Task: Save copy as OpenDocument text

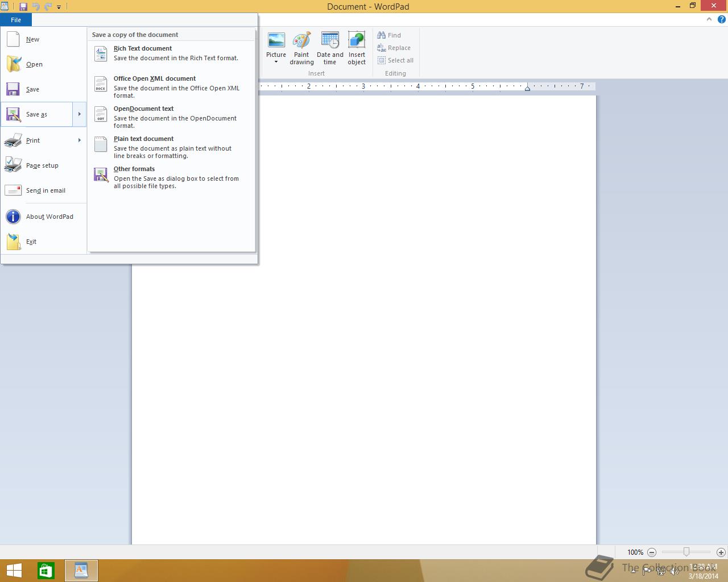Action: tap(171, 117)
